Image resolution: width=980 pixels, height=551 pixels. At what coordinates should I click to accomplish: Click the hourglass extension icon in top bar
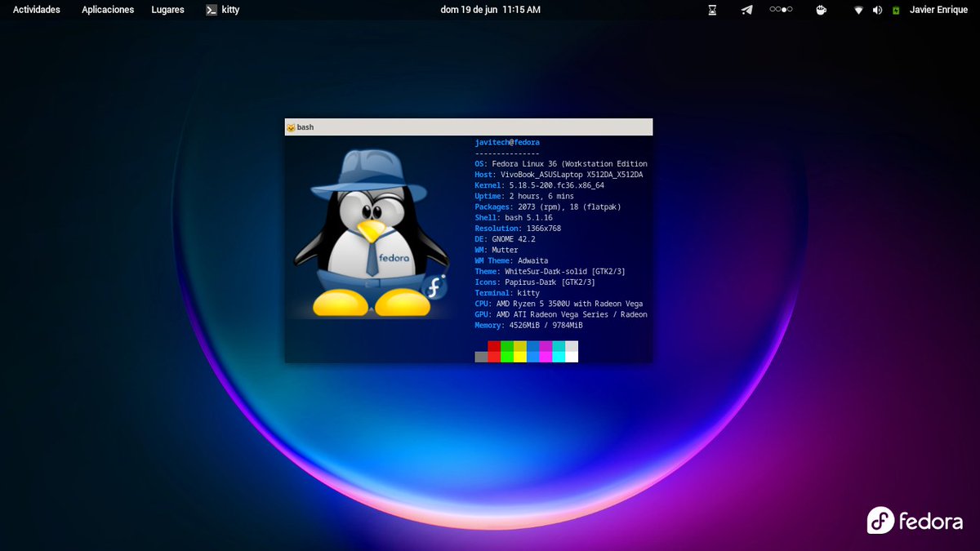(711, 10)
